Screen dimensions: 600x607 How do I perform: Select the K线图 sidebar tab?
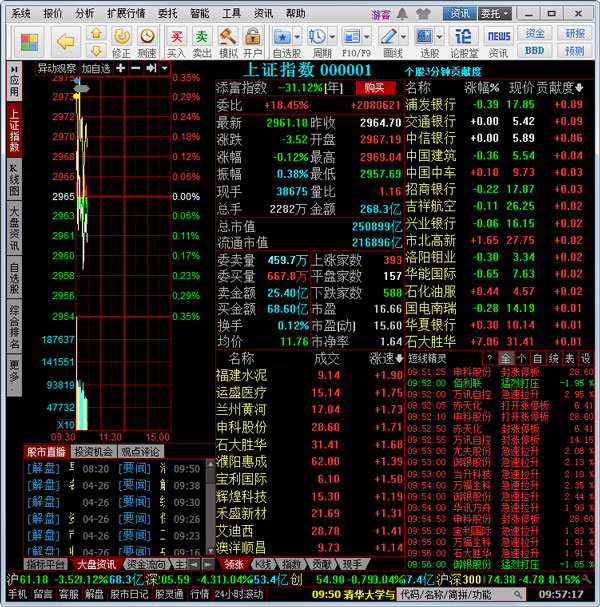click(x=14, y=180)
